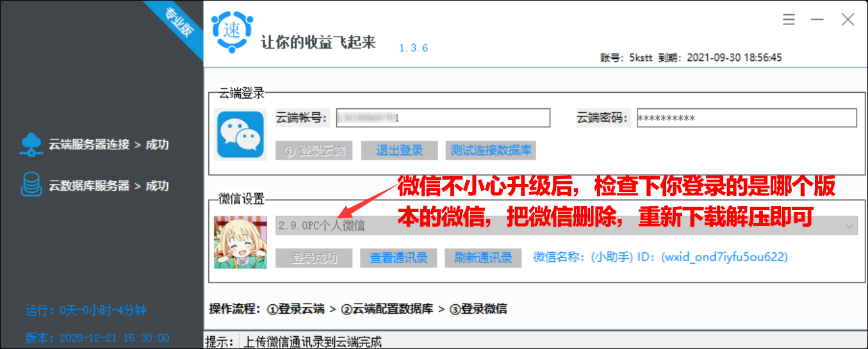Click the 微信名称 (小助手) ID text
This screenshot has height=349, width=868.
660,257
